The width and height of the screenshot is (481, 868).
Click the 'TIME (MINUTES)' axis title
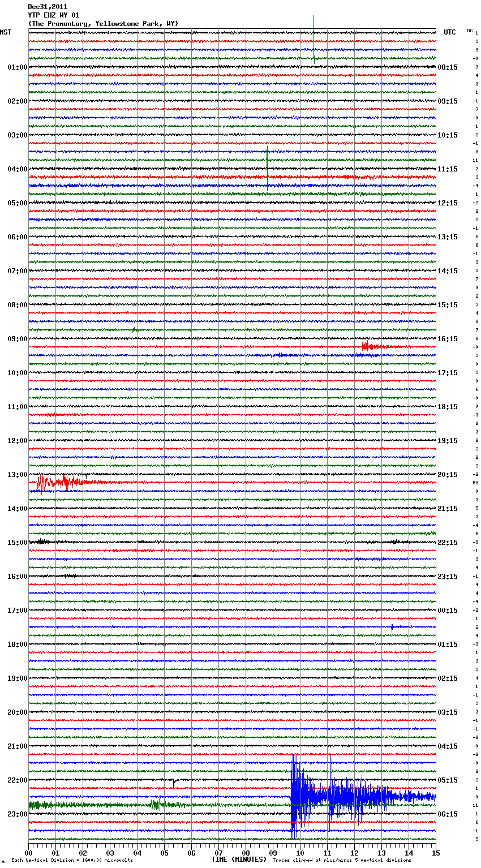coord(239,860)
